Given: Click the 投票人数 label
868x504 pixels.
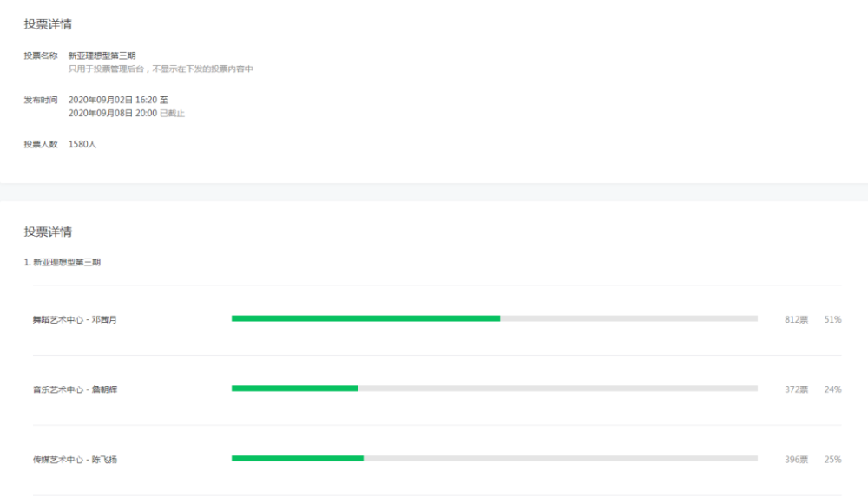Looking at the screenshot, I should (41, 144).
